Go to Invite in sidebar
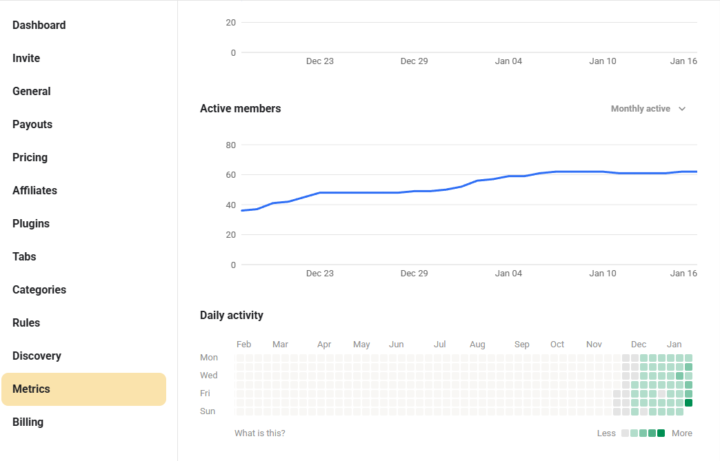 [x=26, y=58]
